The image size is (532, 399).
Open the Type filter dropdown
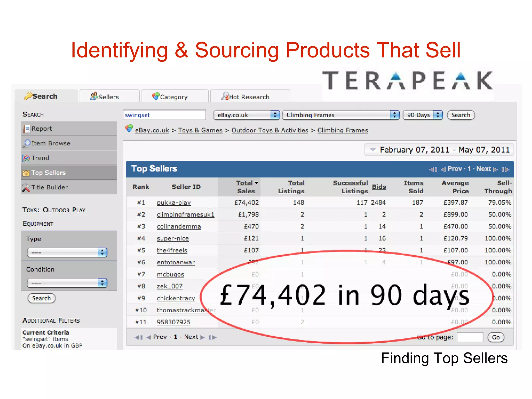[x=67, y=252]
